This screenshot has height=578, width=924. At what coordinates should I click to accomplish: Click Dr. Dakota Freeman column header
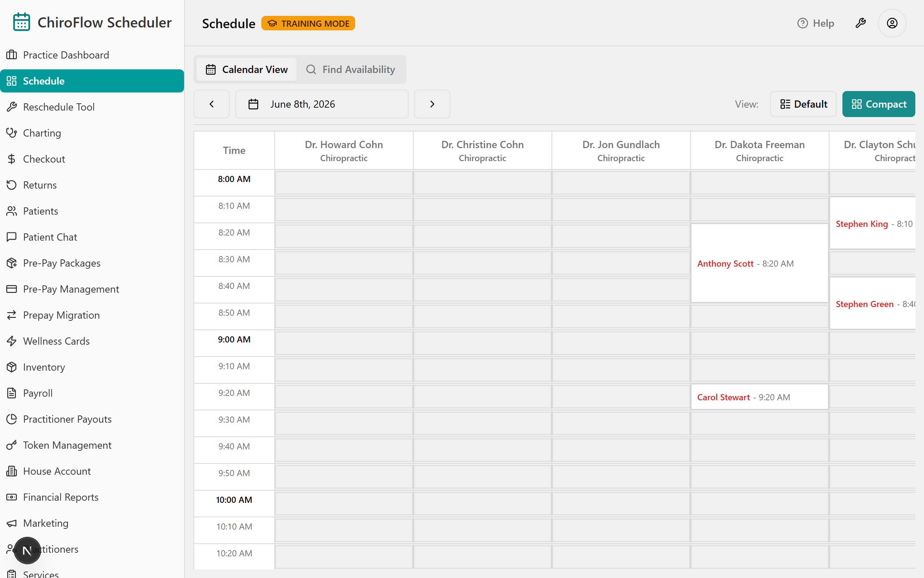click(x=759, y=151)
